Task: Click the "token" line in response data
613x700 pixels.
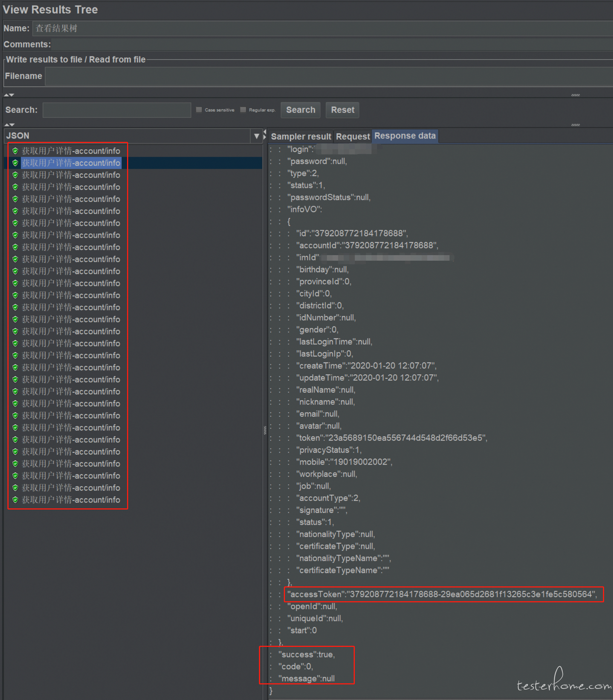Action: 392,438
